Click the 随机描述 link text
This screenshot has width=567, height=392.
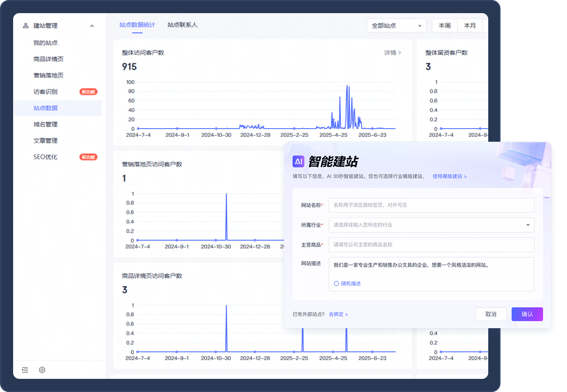pyautogui.click(x=351, y=283)
